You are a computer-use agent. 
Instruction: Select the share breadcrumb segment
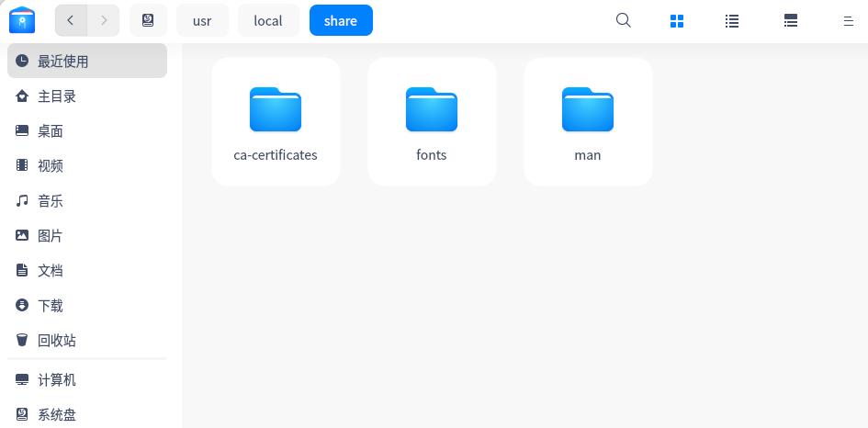tap(341, 20)
